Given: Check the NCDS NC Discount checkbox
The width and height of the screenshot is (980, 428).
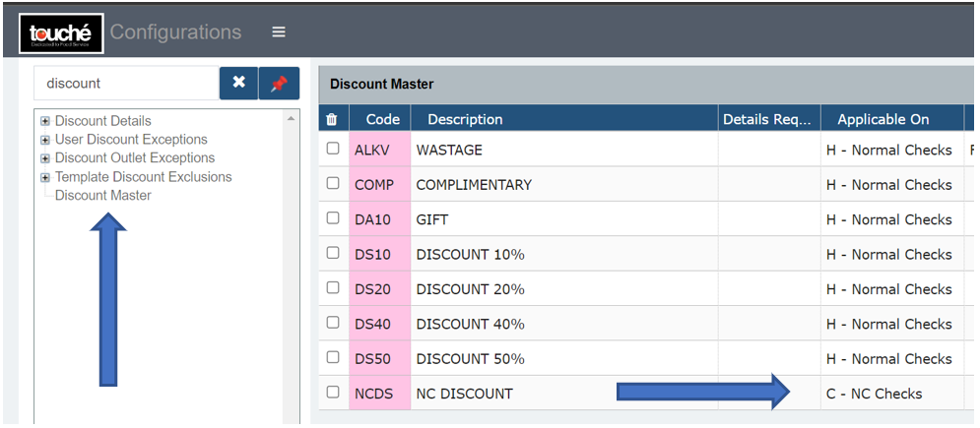Looking at the screenshot, I should click(333, 393).
